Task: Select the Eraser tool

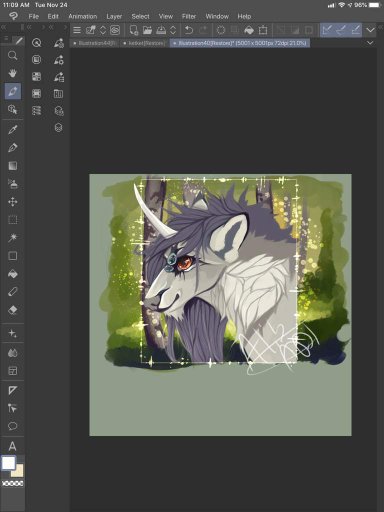Action: [13, 310]
